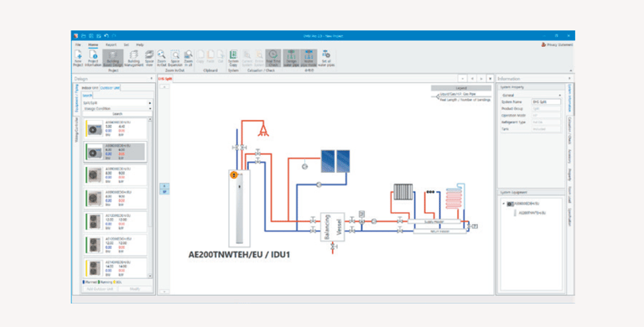This screenshot has width=644, height=327.
Task: Open the Building Management tool
Action: tap(134, 58)
